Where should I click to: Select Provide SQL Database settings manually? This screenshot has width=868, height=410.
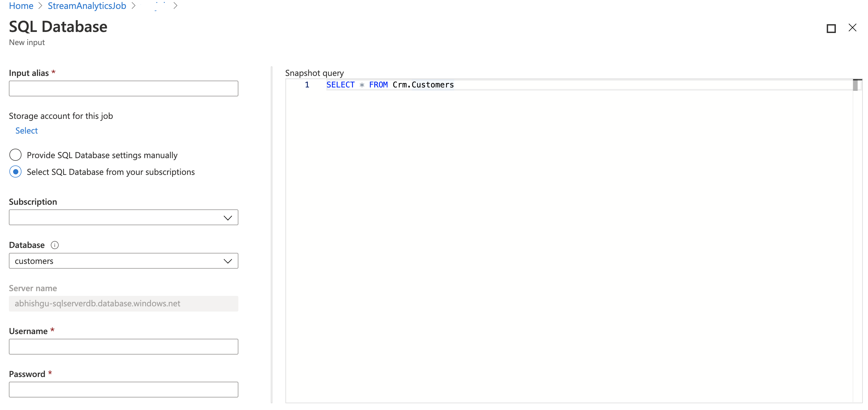15,155
